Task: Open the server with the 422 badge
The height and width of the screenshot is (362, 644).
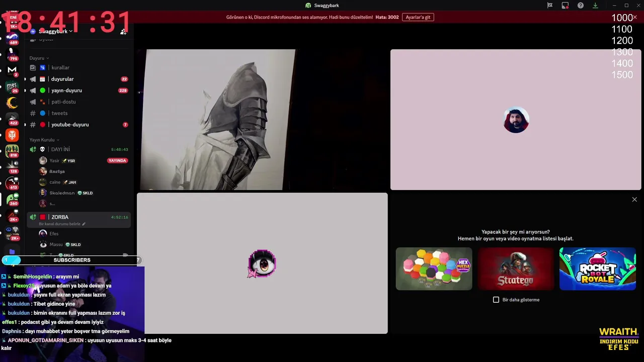Action: 13,119
